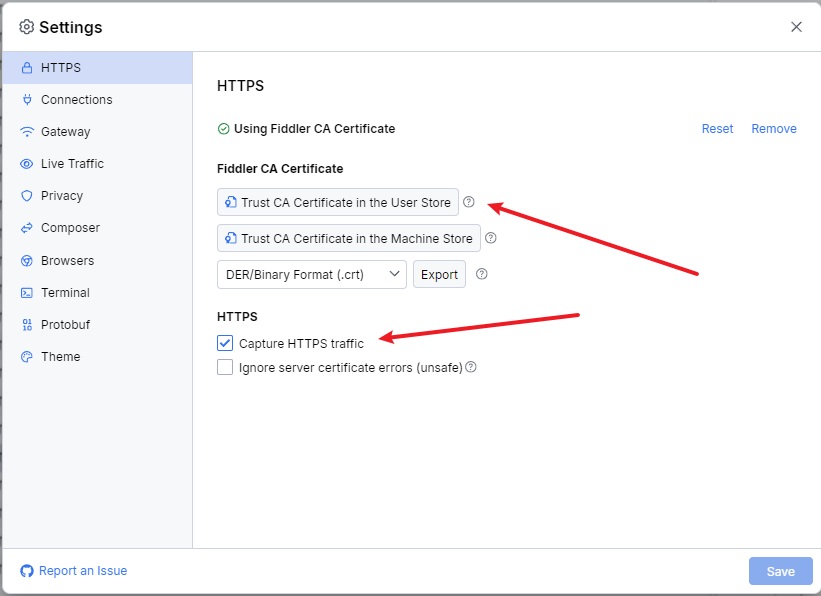This screenshot has height=596, width=821.
Task: Uncheck Capture HTTPS traffic checkbox
Action: click(225, 343)
